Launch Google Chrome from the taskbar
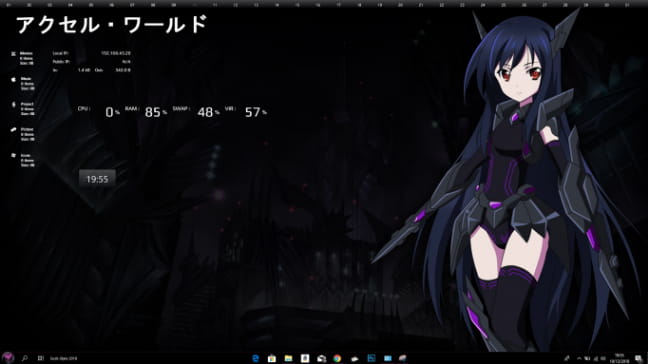Viewport: 648px width, 364px height. pos(337,358)
